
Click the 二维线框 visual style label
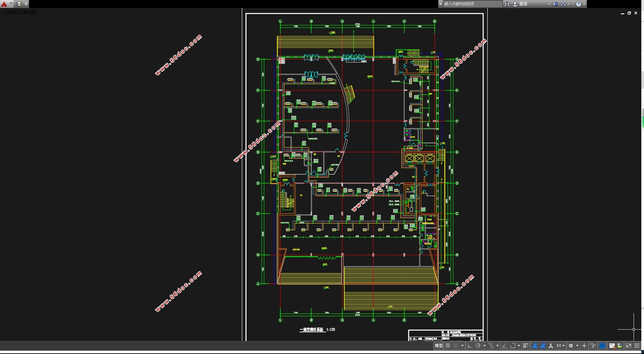[x=27, y=12]
